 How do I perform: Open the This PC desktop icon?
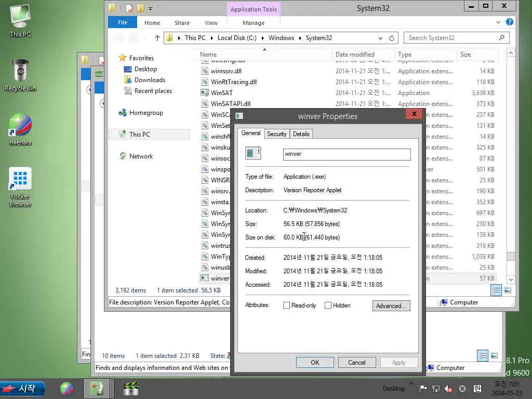20,20
